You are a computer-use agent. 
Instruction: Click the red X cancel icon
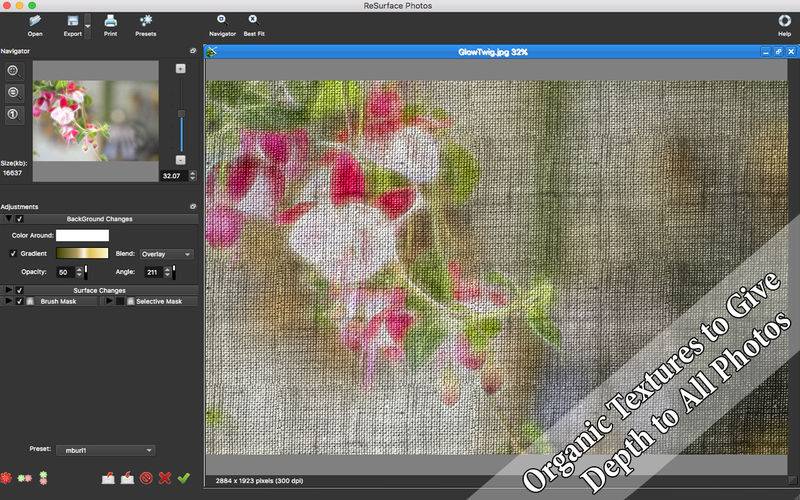(164, 478)
